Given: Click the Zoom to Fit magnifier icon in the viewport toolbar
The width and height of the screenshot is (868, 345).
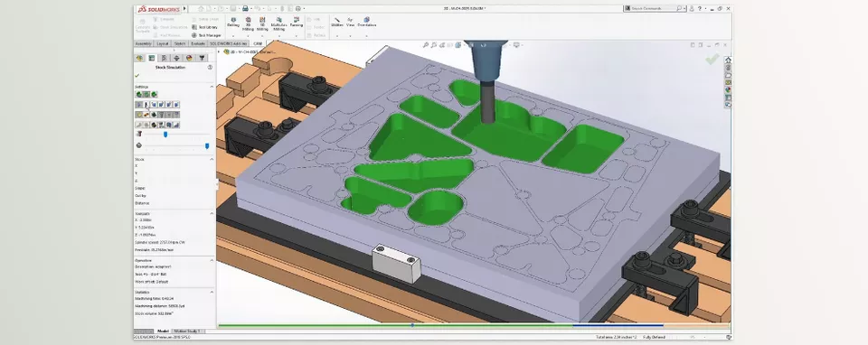Looking at the screenshot, I should pos(426,45).
